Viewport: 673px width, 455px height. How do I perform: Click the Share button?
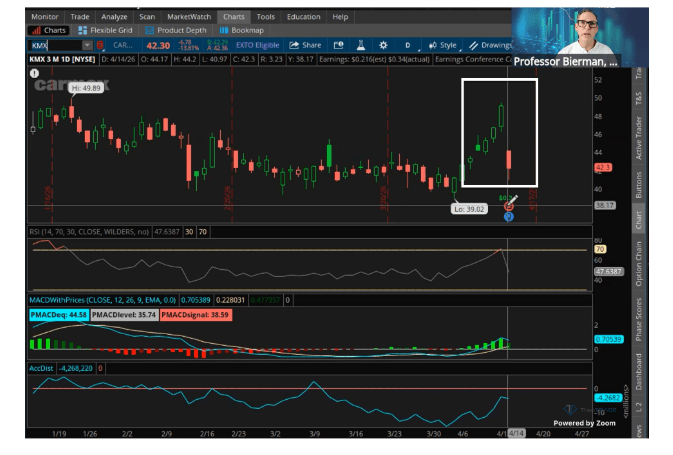pyautogui.click(x=305, y=45)
